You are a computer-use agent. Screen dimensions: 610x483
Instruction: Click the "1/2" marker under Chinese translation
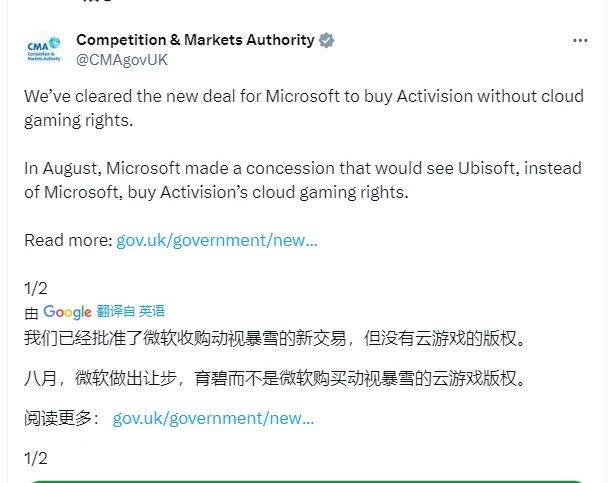(35, 459)
